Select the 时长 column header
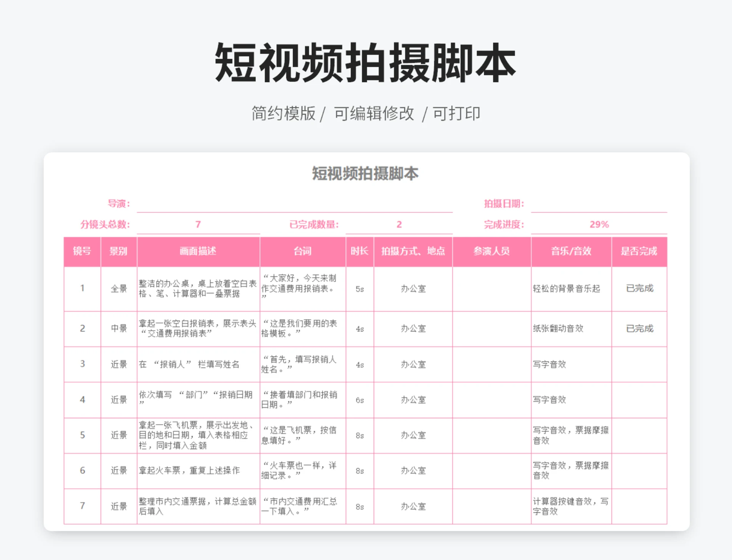 (x=359, y=251)
